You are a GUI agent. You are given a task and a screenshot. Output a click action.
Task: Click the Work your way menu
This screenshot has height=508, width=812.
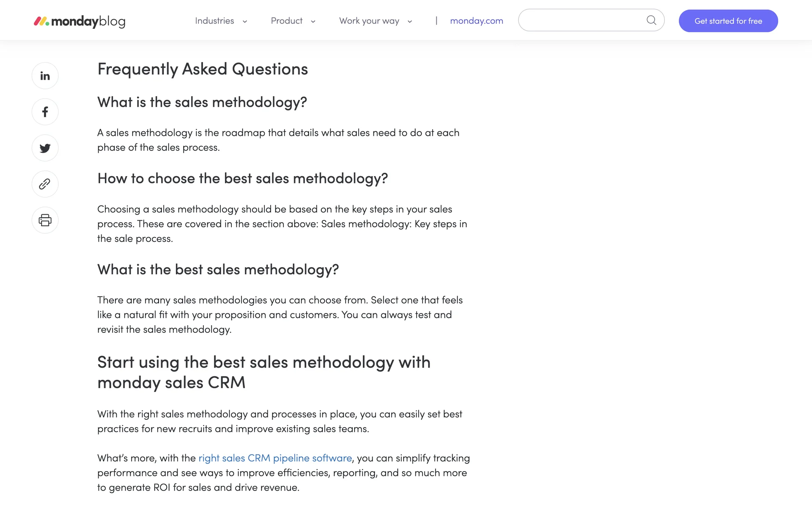click(369, 21)
